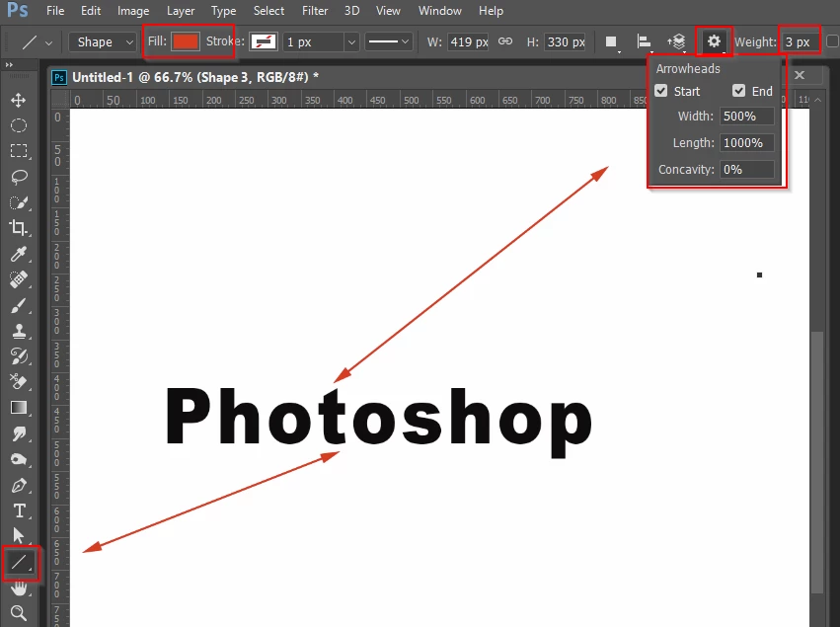Select the Sponge tool

click(19, 459)
